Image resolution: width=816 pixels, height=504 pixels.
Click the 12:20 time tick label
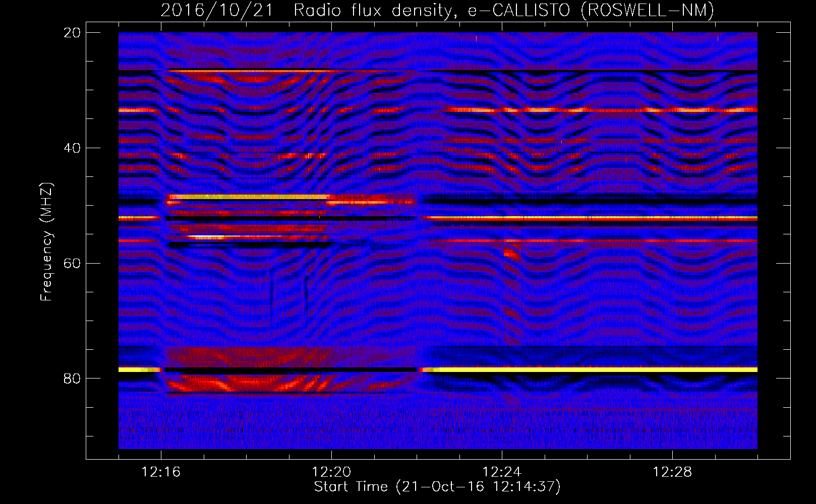pyautogui.click(x=331, y=472)
